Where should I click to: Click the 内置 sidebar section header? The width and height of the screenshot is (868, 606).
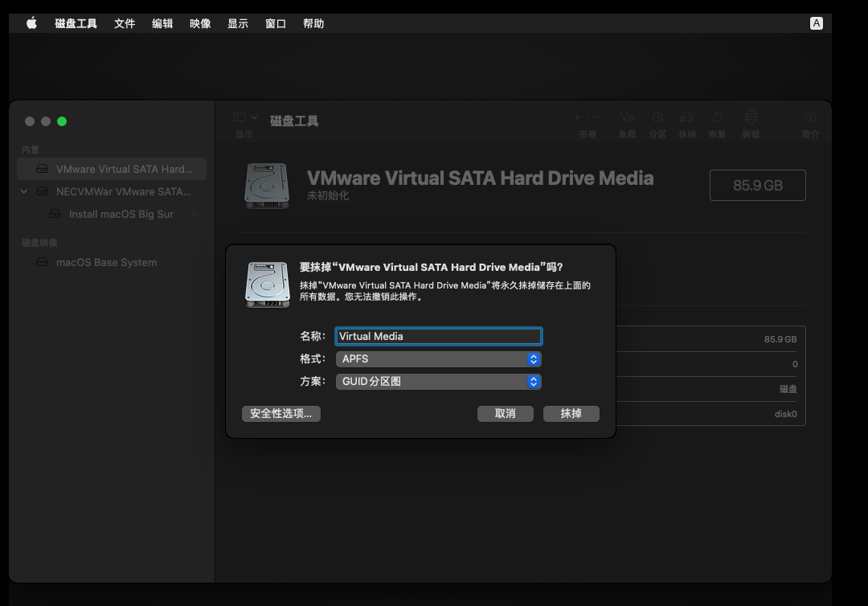point(31,149)
